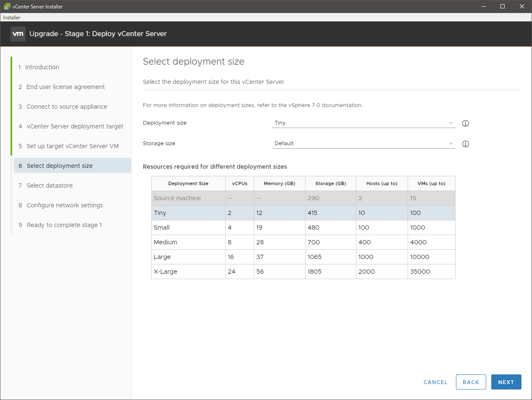Click the Storage (GB) column header
Image resolution: width=532 pixels, height=400 pixels.
click(x=330, y=183)
